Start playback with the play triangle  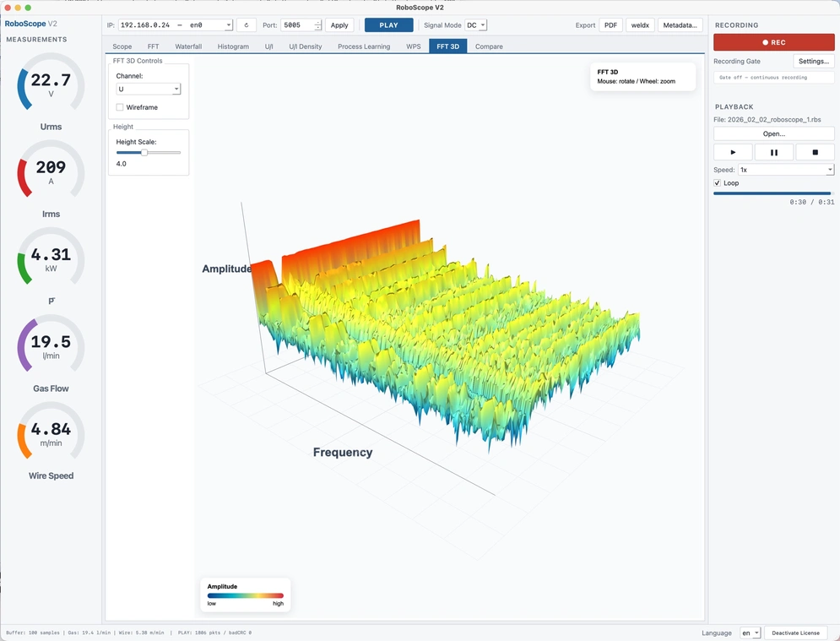click(733, 152)
